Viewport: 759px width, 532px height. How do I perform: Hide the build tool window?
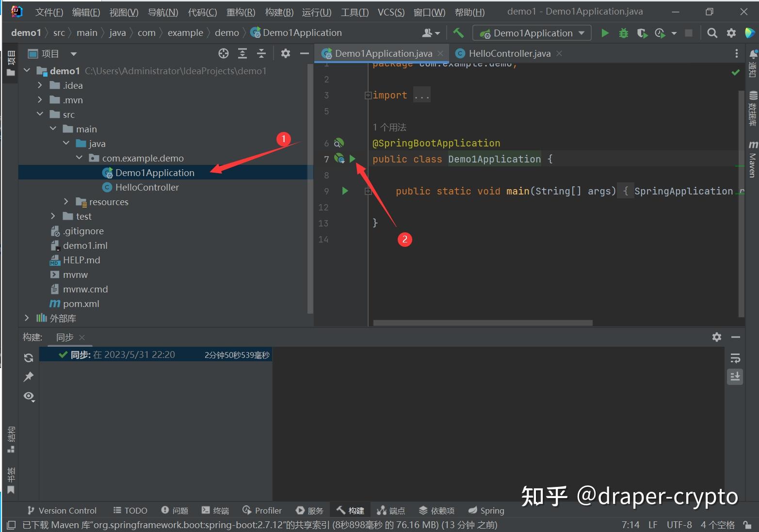(x=736, y=337)
